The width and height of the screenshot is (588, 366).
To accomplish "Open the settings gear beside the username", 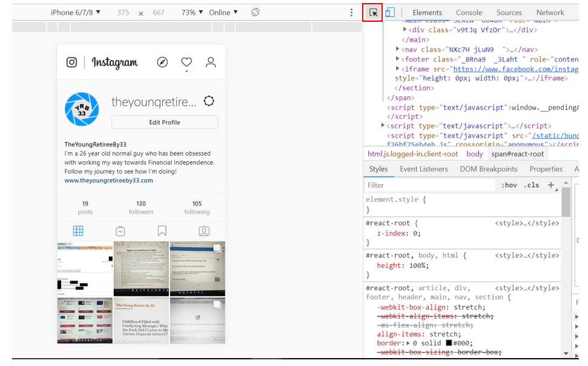I will pos(209,101).
